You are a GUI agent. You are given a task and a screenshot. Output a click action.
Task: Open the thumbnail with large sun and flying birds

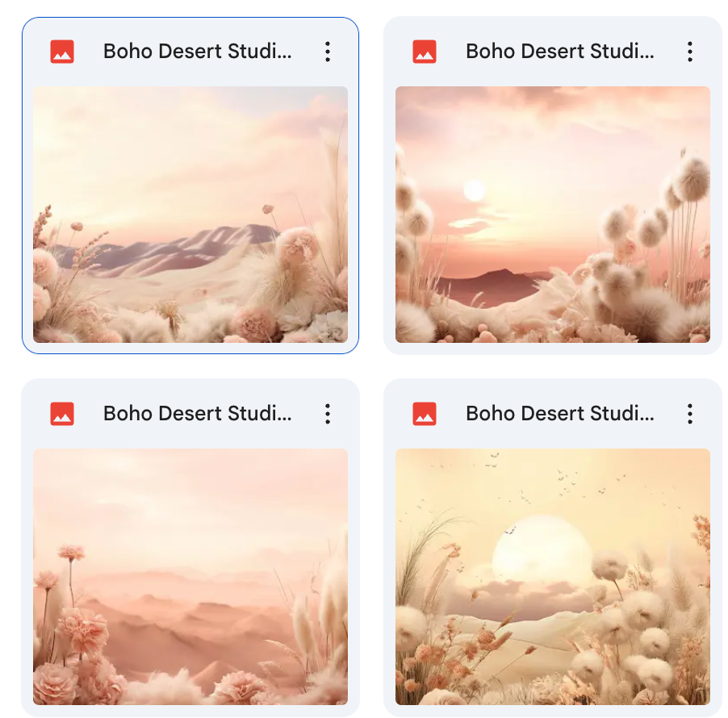click(x=553, y=577)
